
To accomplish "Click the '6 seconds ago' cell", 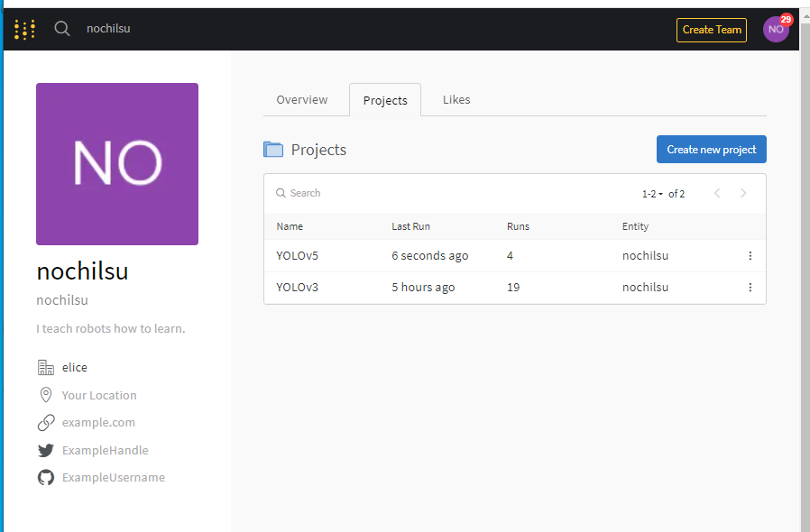I will tap(429, 256).
